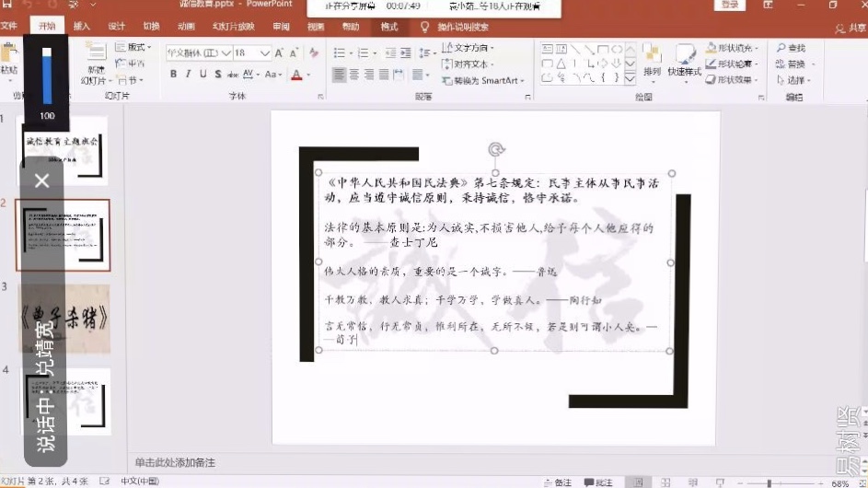Click the font color red A icon
This screenshot has height=488, width=868.
(x=296, y=75)
